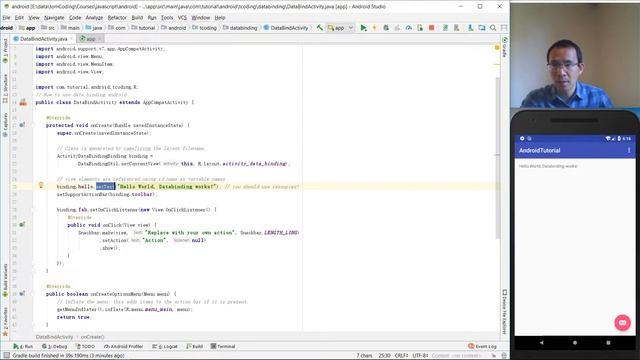Open the Logcat tool window

click(165, 346)
